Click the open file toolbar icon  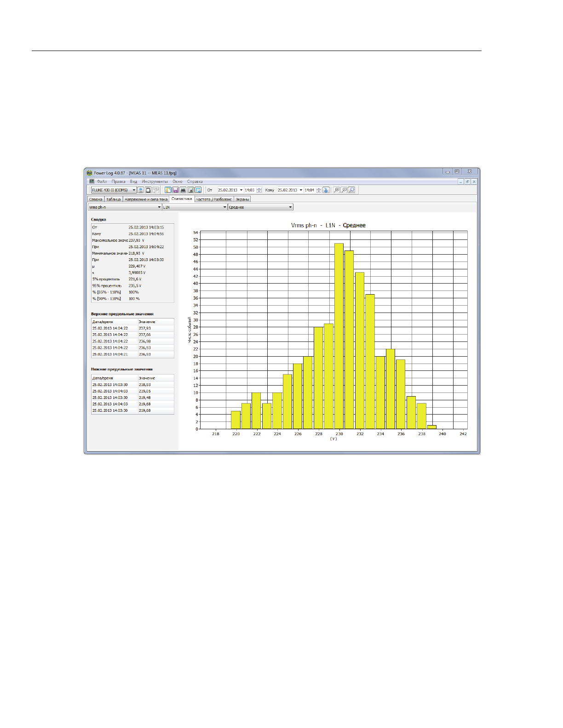[x=168, y=190]
